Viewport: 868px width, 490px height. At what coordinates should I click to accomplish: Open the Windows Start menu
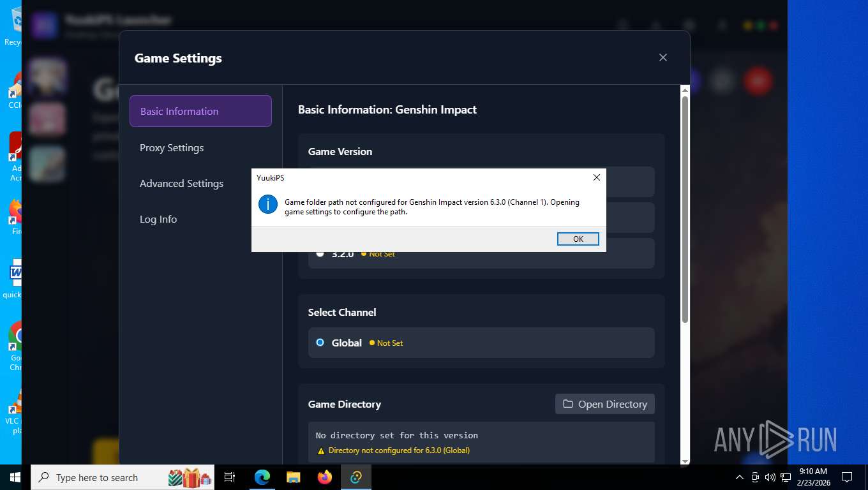pyautogui.click(x=15, y=477)
